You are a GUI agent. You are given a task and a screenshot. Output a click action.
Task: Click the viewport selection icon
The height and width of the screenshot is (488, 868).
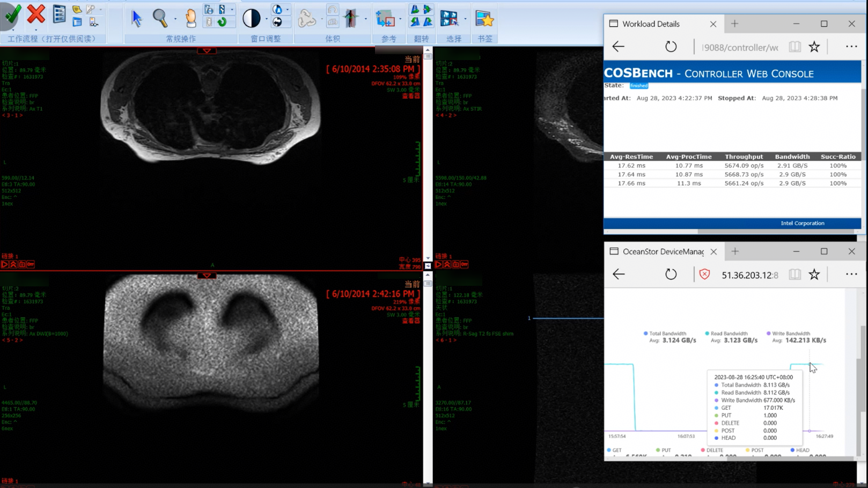pos(449,19)
